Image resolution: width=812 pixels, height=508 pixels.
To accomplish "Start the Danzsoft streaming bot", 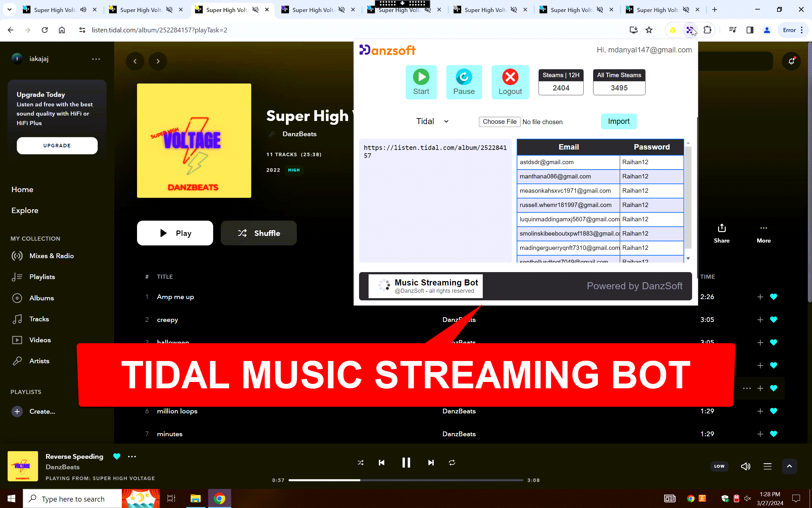I will [421, 82].
